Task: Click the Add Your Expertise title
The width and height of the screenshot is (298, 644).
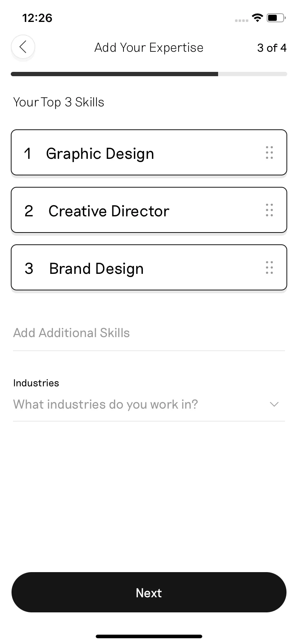Action: (149, 48)
